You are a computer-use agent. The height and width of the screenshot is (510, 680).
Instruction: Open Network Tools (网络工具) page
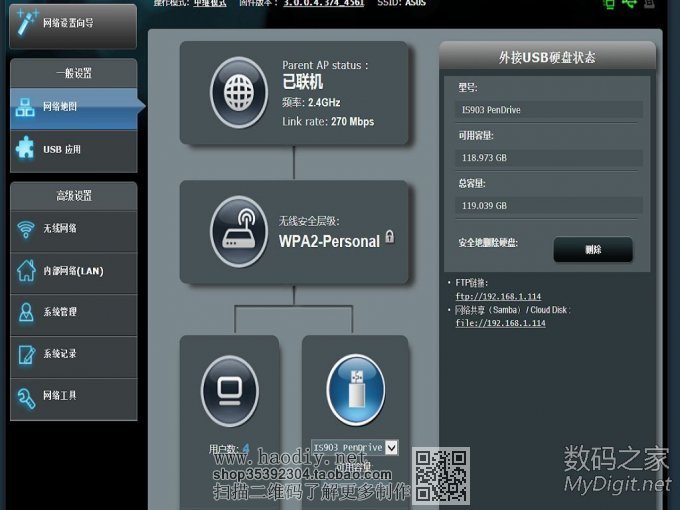coord(72,396)
